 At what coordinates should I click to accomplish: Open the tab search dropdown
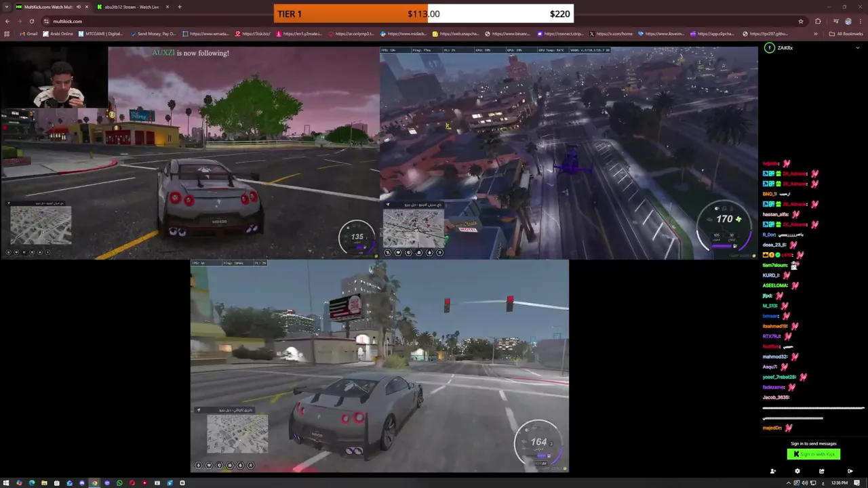pos(7,7)
